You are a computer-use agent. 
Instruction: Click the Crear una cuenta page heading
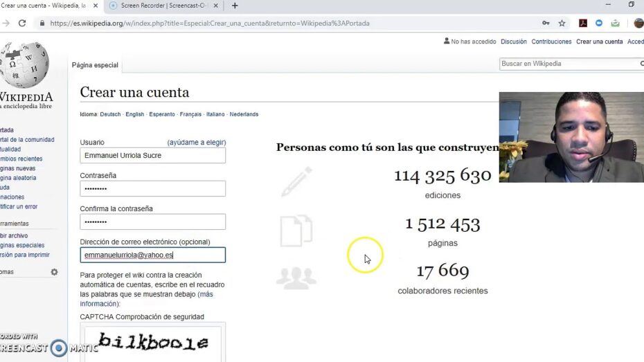(135, 92)
